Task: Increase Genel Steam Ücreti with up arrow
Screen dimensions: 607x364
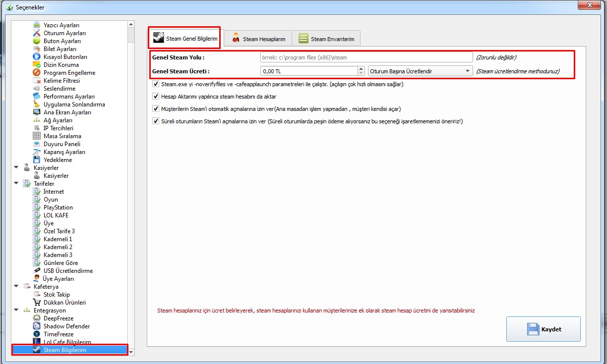Action: pyautogui.click(x=361, y=69)
